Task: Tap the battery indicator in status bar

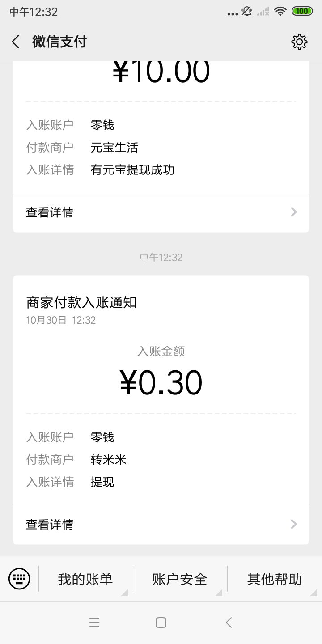Action: point(302,12)
